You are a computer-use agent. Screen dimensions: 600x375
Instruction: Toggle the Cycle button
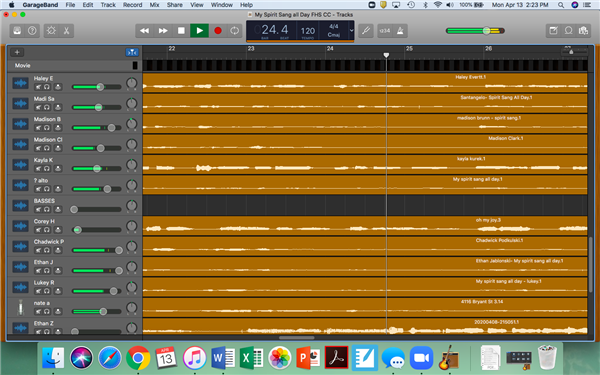point(235,31)
